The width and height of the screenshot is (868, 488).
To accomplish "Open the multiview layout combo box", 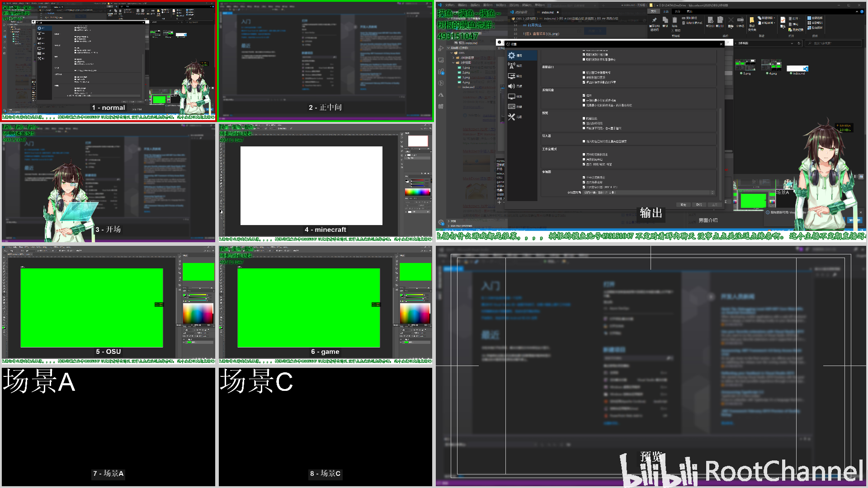I will (x=649, y=192).
